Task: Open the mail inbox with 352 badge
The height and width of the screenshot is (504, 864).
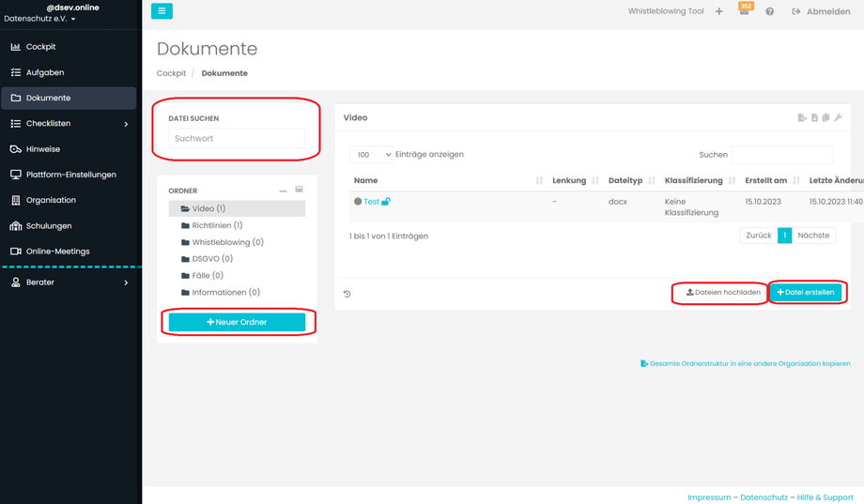Action: 744,11
